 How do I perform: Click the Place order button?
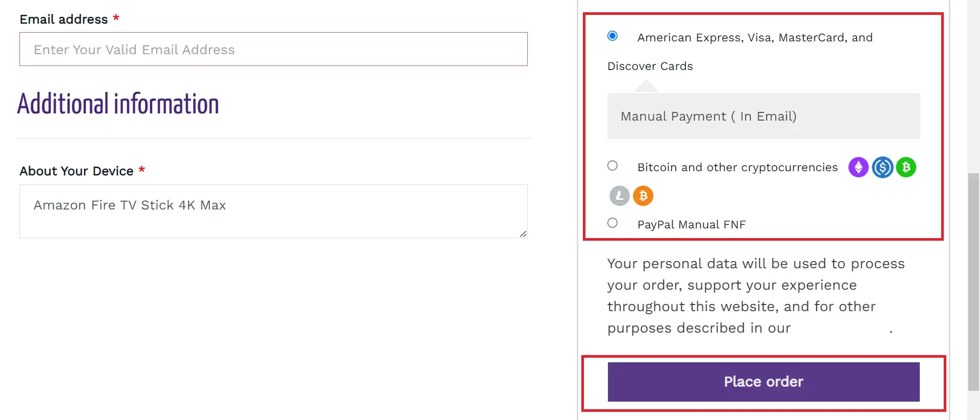click(764, 382)
